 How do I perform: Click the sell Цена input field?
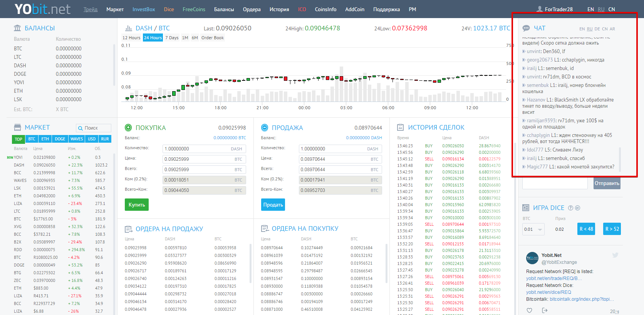point(340,159)
